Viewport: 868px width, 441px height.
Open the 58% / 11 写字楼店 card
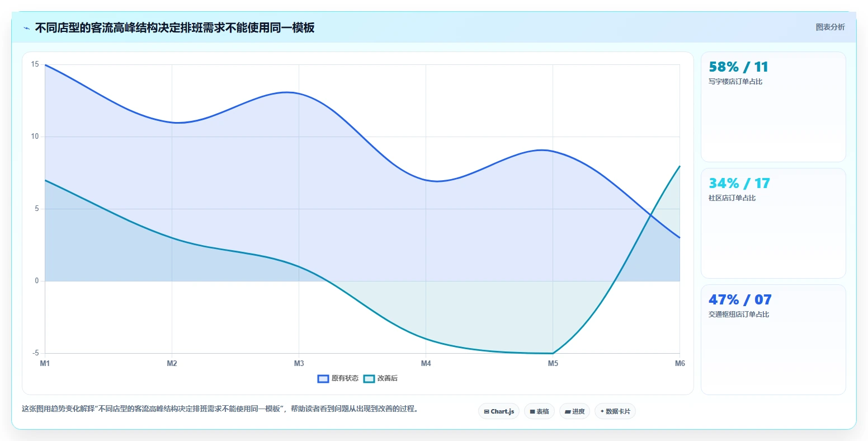(773, 107)
